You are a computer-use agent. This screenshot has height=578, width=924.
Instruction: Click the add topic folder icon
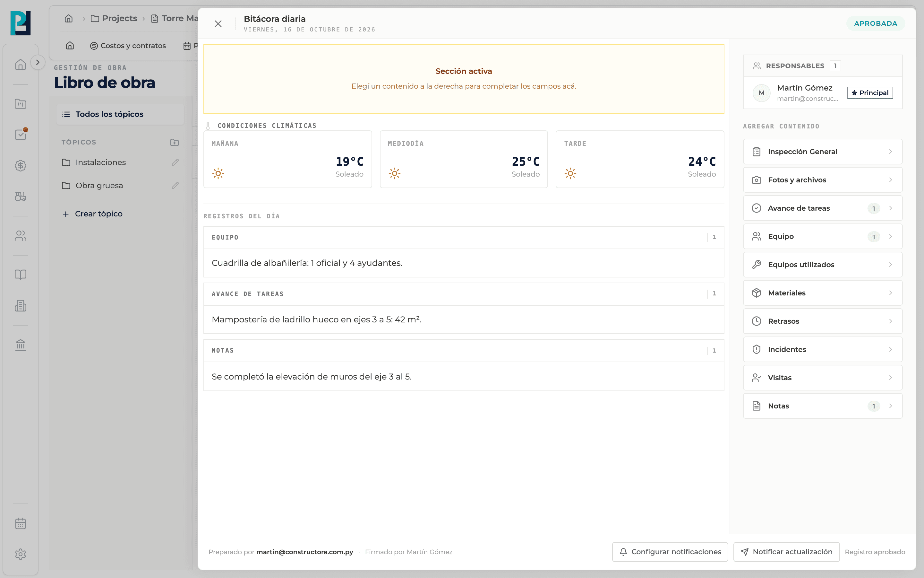[175, 142]
